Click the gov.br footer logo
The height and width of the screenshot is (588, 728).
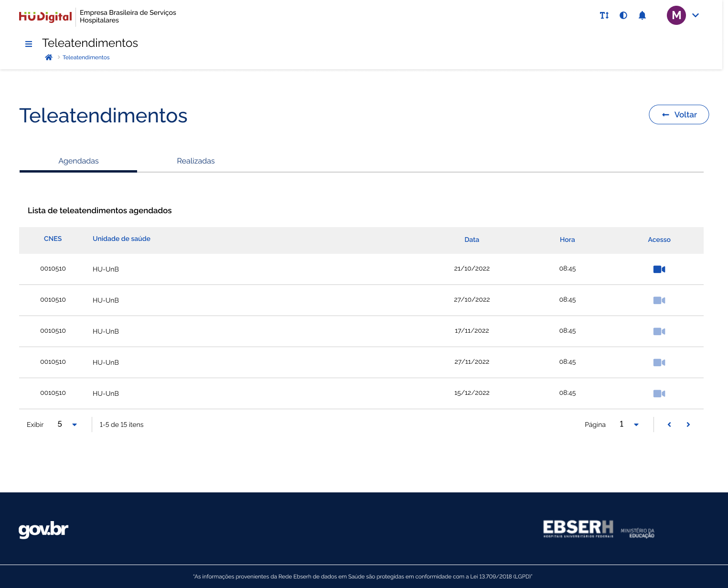pyautogui.click(x=43, y=529)
